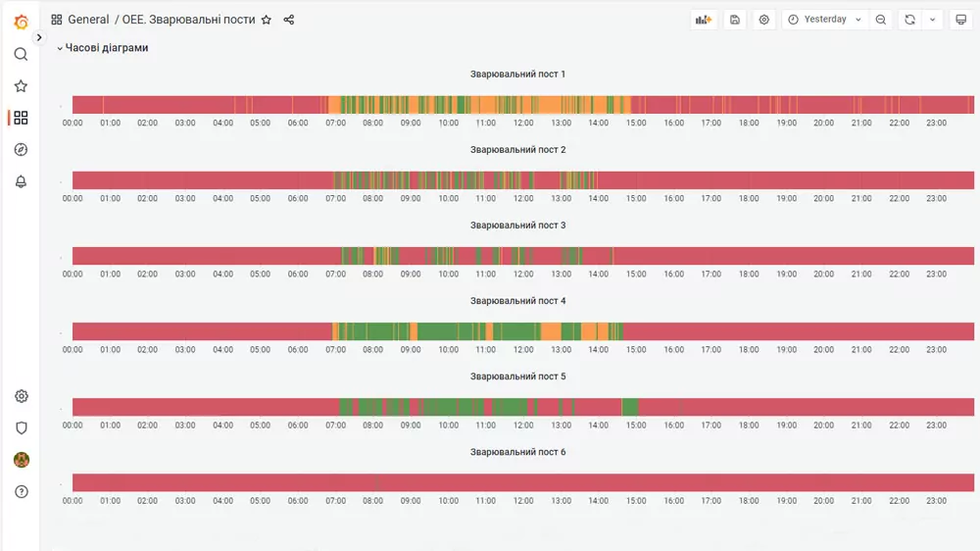Open the Dashboards grid icon in sidebar

21,118
